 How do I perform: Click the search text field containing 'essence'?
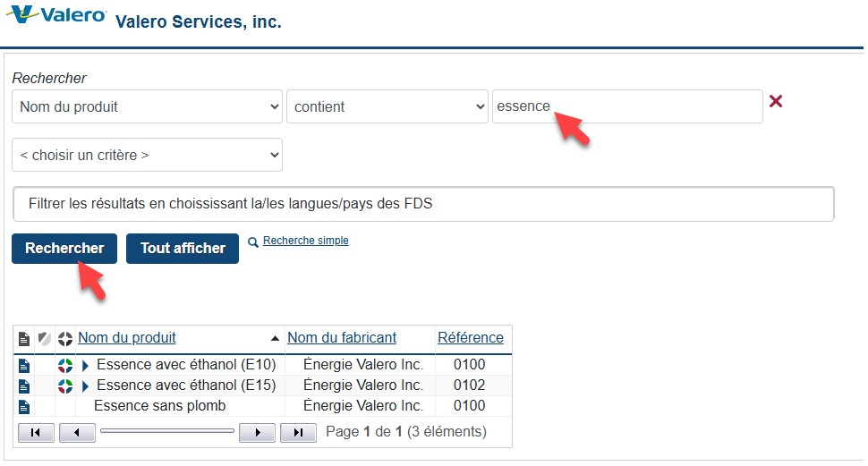click(x=626, y=106)
